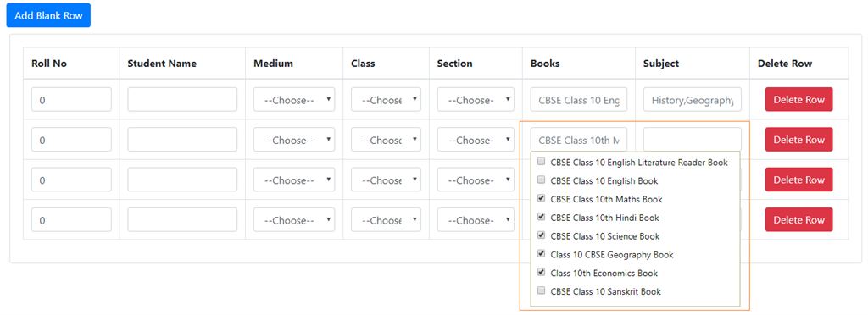Viewport: 868px width, 315px height.
Task: Tick the CBSE Class 10 English Book checkbox
Action: coord(542,180)
